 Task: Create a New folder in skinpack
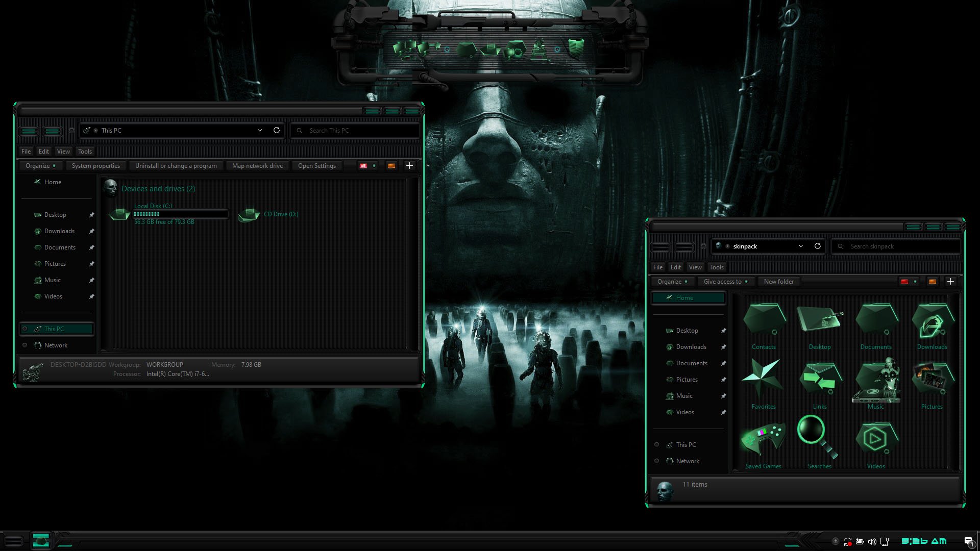click(779, 281)
